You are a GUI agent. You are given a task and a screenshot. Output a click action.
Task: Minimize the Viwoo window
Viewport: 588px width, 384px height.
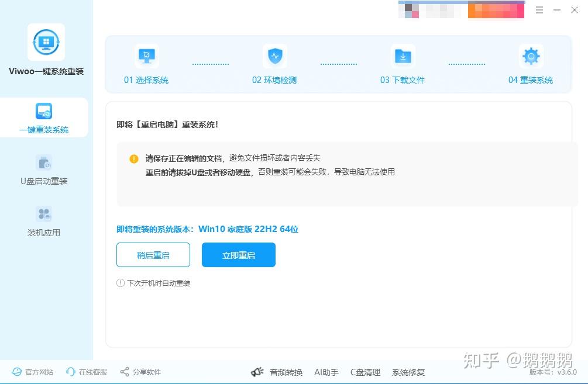click(557, 10)
